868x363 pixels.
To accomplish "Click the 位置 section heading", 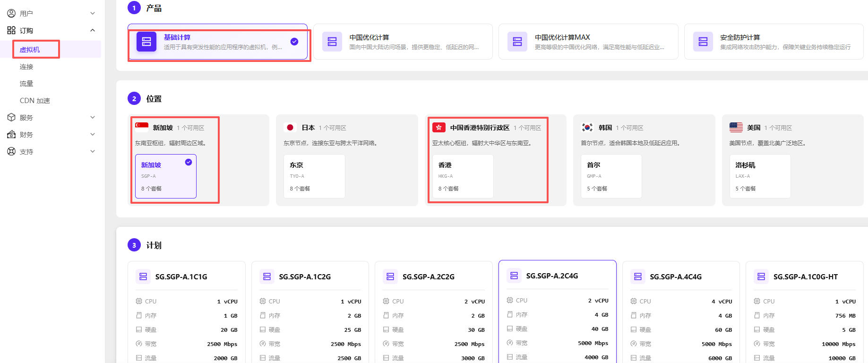I will pyautogui.click(x=154, y=99).
